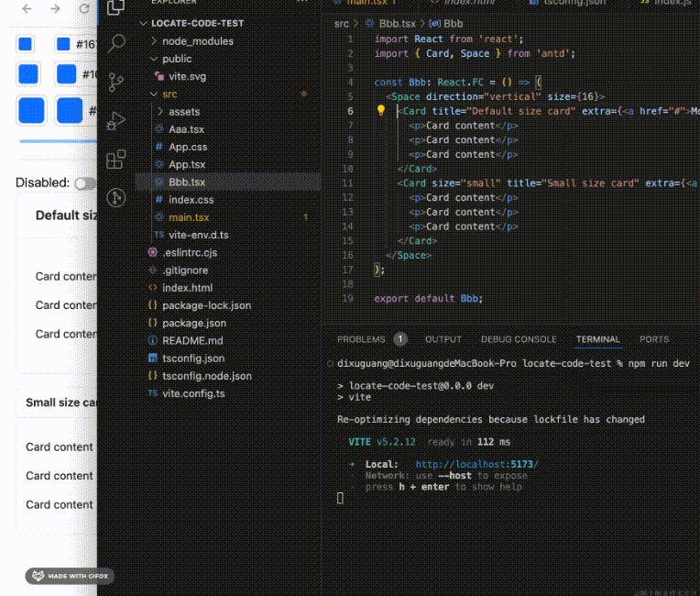700x596 pixels.
Task: Switch to the PROBLEMS panel tab
Action: pyautogui.click(x=361, y=339)
